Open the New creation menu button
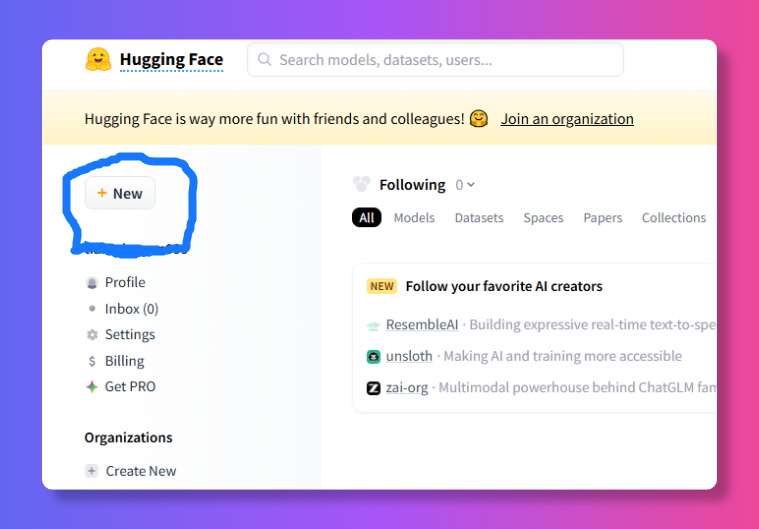 tap(120, 194)
